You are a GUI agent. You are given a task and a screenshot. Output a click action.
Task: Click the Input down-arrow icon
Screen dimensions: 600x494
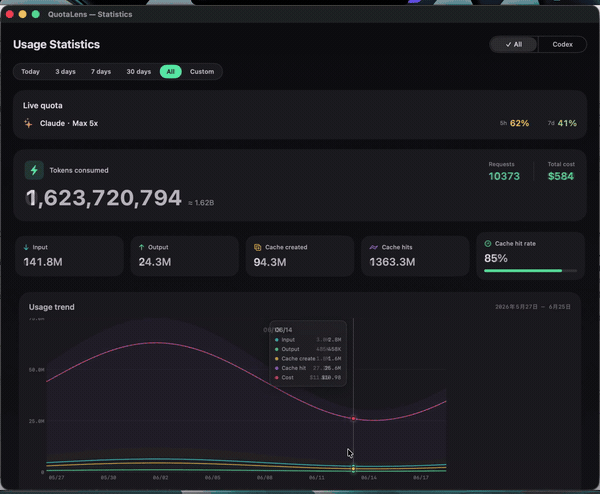[x=26, y=247]
